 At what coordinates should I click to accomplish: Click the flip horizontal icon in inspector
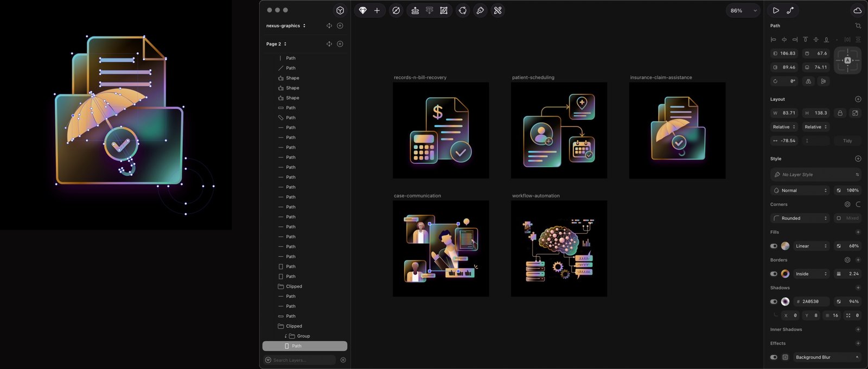pos(808,81)
